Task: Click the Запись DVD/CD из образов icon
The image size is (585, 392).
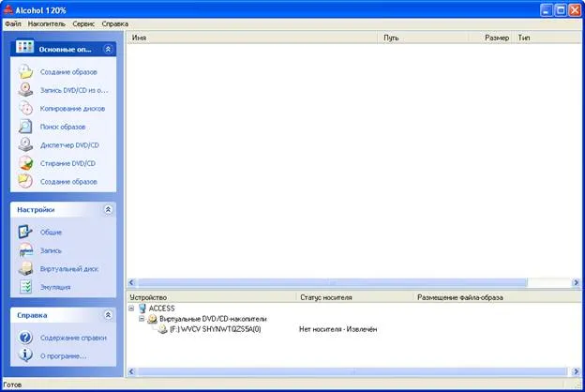Action: pos(25,90)
